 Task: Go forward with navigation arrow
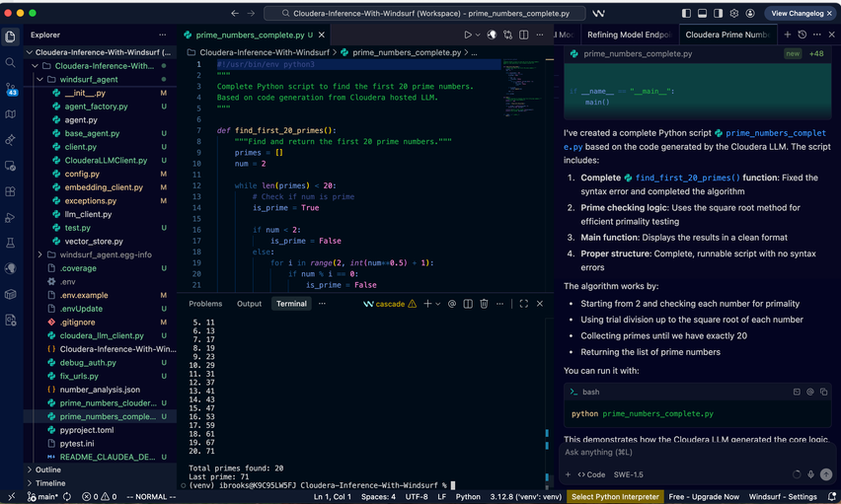[251, 14]
